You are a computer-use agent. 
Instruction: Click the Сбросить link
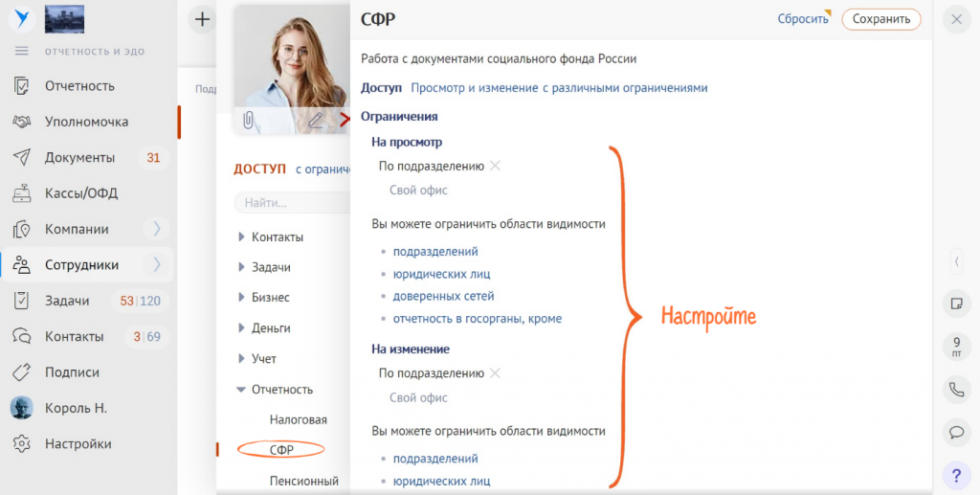(x=802, y=19)
